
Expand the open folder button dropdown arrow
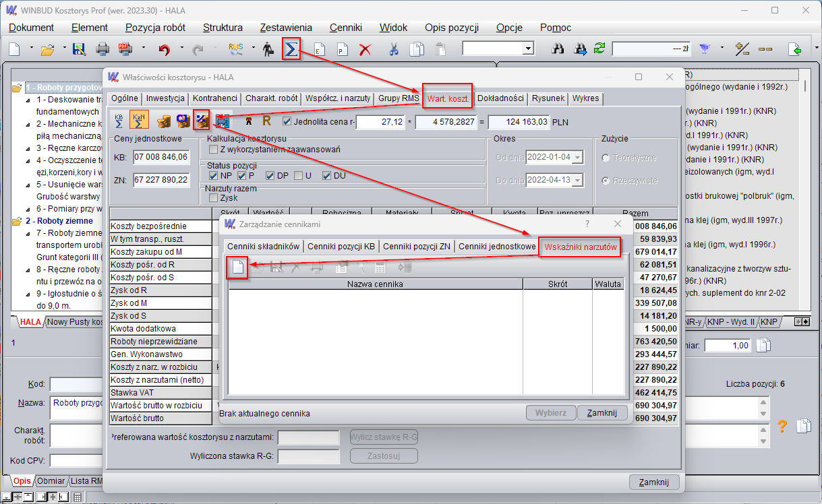click(65, 49)
